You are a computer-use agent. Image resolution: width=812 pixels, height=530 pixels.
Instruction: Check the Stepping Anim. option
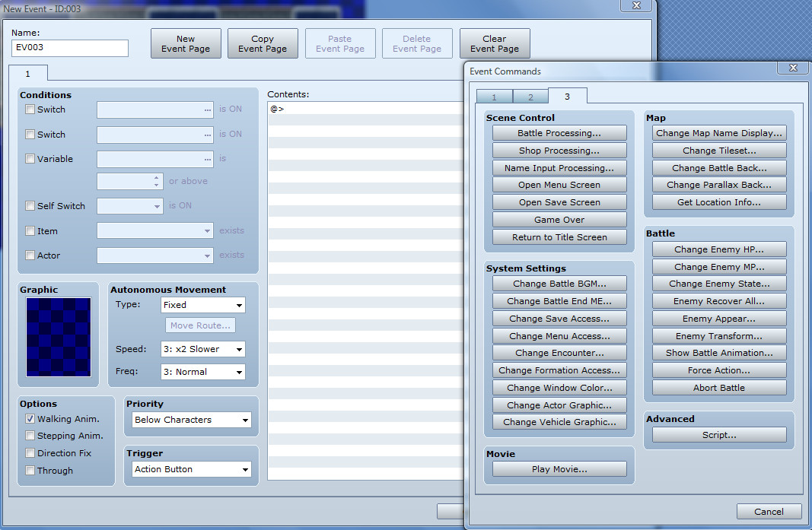click(x=30, y=436)
